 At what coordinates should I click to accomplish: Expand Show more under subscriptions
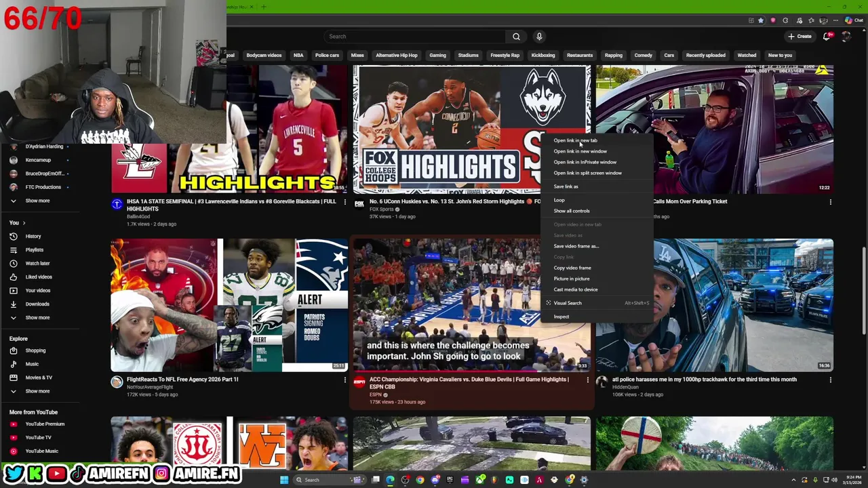point(37,201)
